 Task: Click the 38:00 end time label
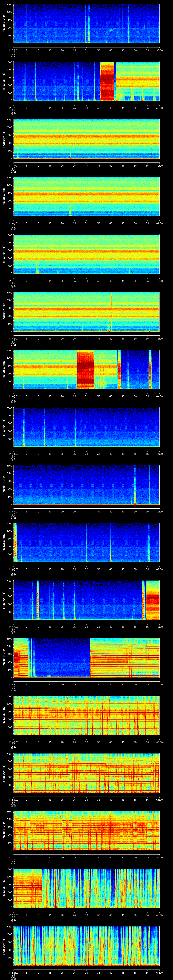pyautogui.click(x=159, y=50)
